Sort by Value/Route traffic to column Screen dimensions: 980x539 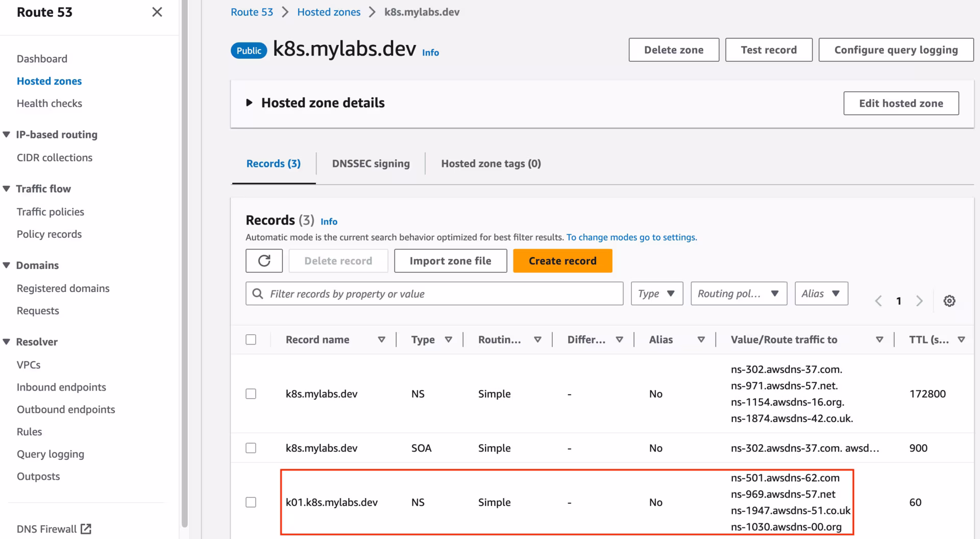tap(879, 339)
